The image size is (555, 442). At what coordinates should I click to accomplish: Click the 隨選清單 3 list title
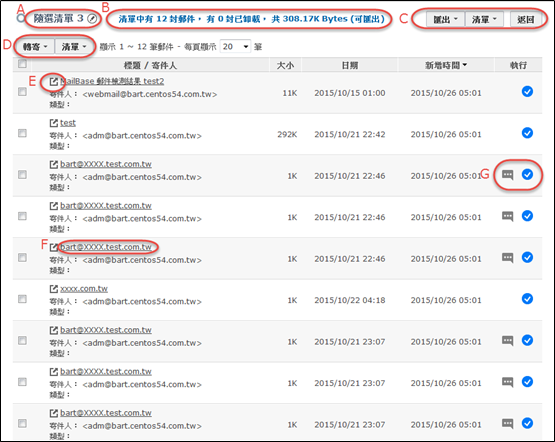click(58, 18)
